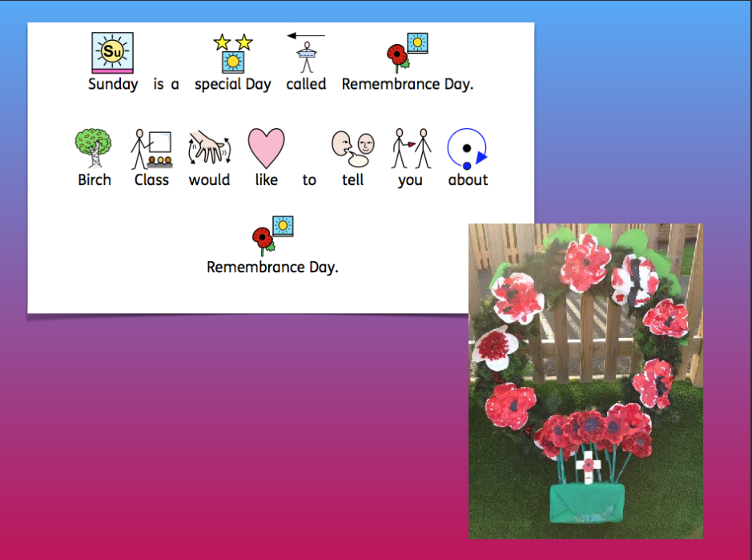The image size is (752, 560).
Task: Click the word 'Sunday'
Action: point(113,84)
